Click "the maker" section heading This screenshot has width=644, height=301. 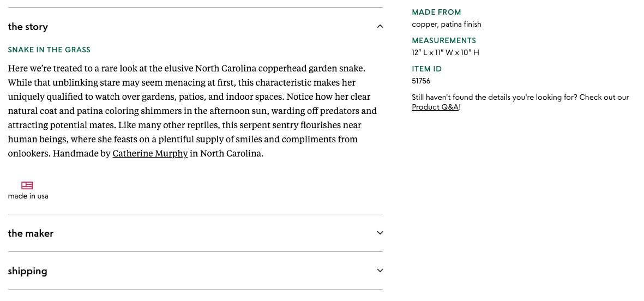coord(31,233)
